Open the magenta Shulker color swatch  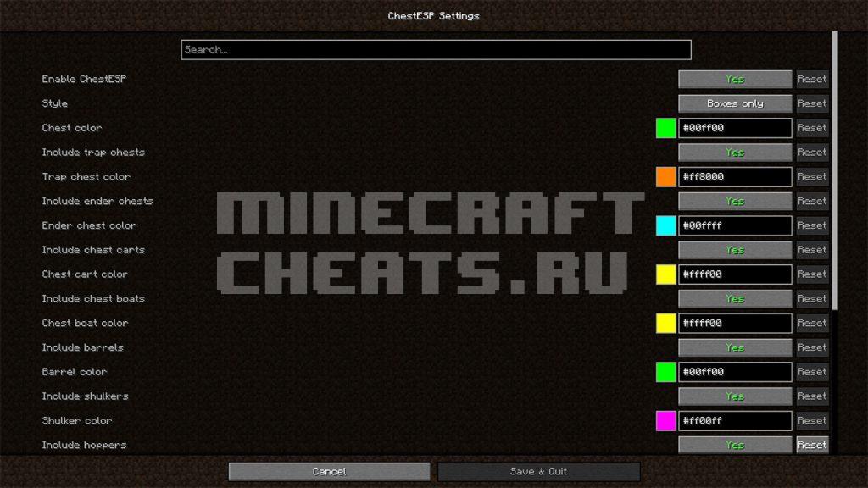pyautogui.click(x=666, y=420)
